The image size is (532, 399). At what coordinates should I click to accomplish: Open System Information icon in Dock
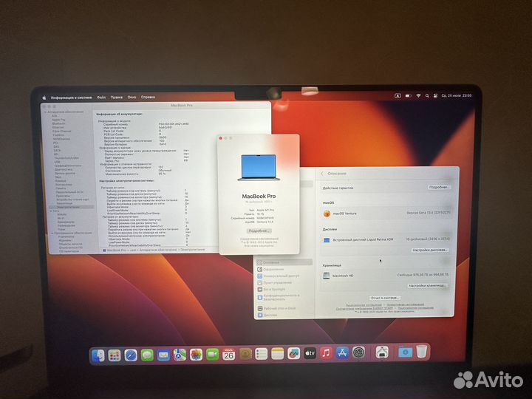(382, 352)
